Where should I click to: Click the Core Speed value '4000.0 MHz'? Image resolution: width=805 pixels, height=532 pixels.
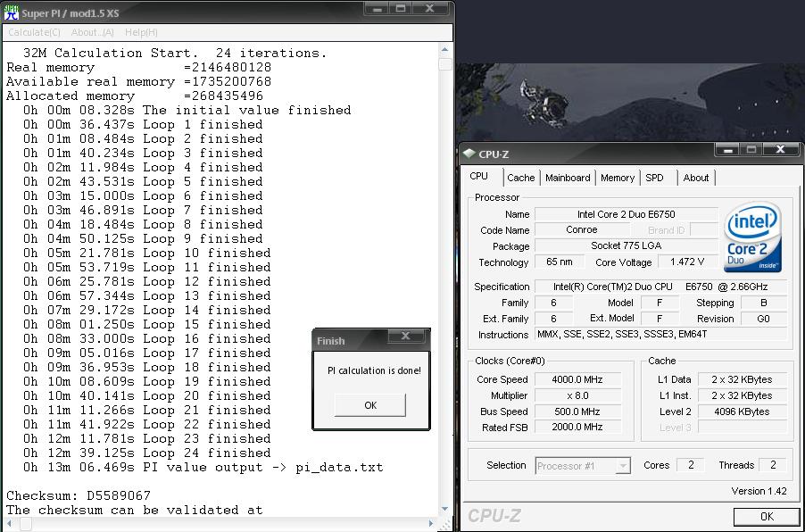click(577, 379)
